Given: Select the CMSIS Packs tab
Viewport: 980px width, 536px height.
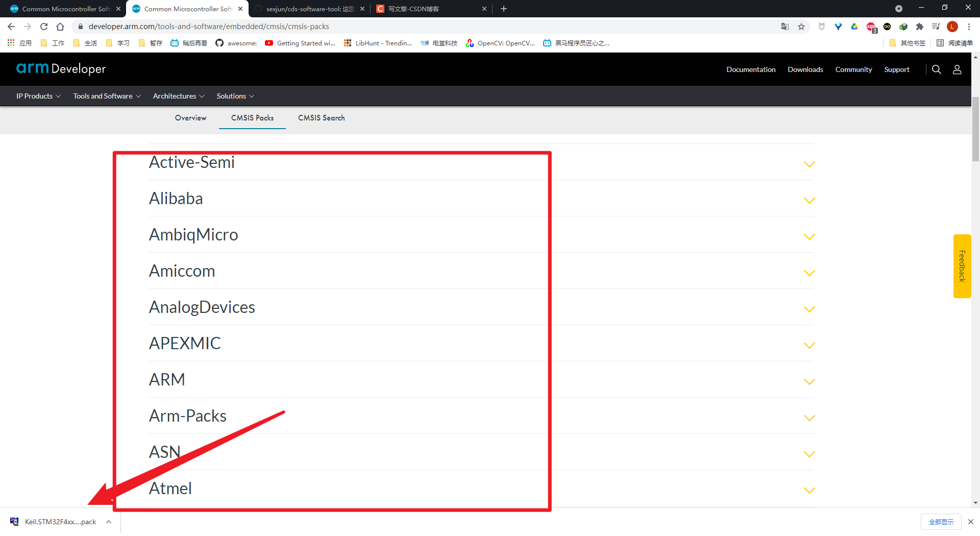Looking at the screenshot, I should 252,118.
